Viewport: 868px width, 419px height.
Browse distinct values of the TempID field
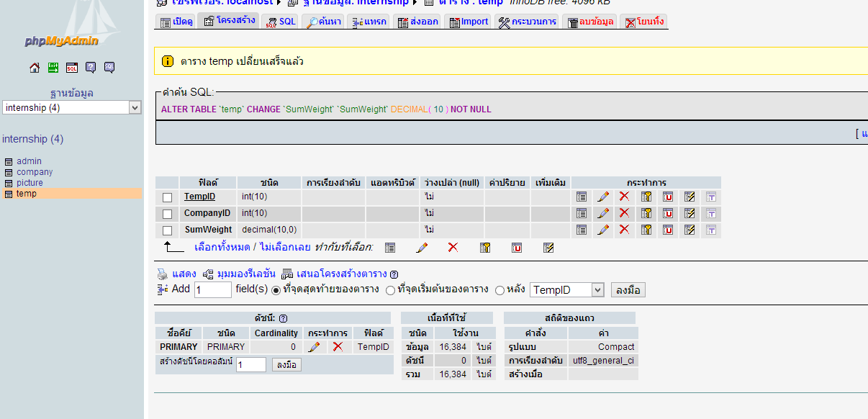582,197
